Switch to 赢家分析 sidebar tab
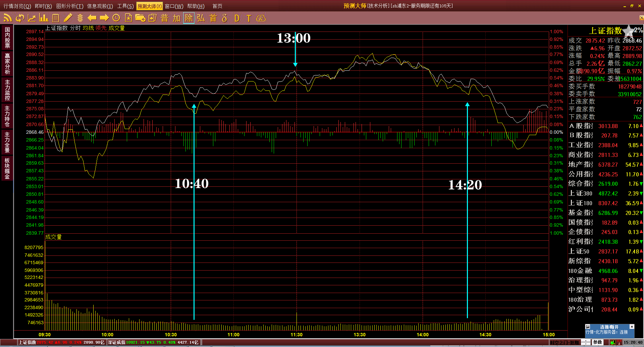Image resolution: width=644 pixels, height=347 pixels. pyautogui.click(x=7, y=64)
